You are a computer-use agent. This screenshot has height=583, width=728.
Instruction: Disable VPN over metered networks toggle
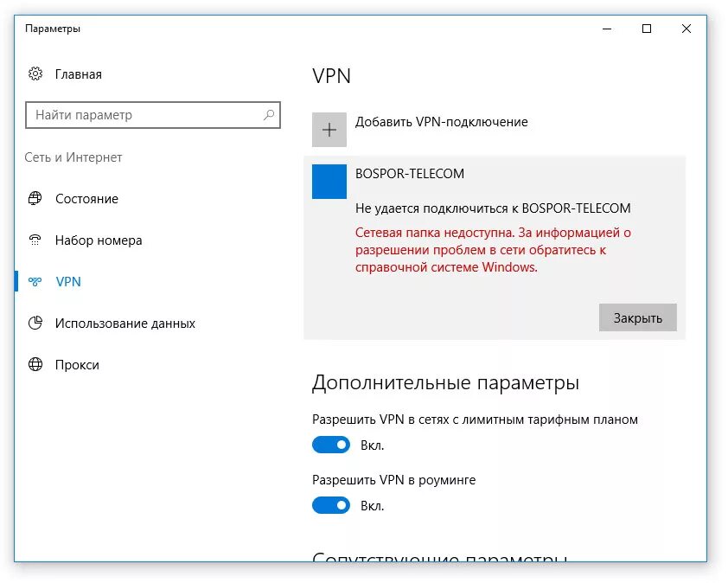click(x=330, y=445)
